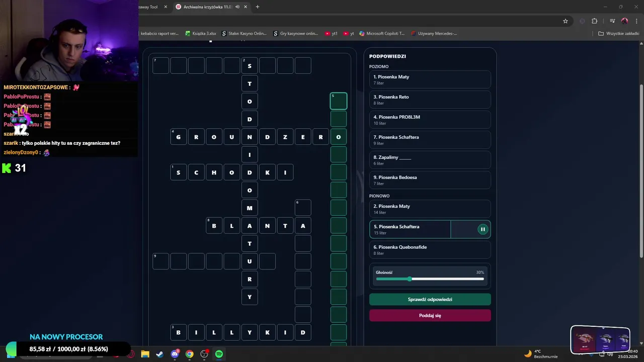Screen dimensions: 644x362
Task: Click the S cell starting SCHODKI
Action: pyautogui.click(x=179, y=172)
